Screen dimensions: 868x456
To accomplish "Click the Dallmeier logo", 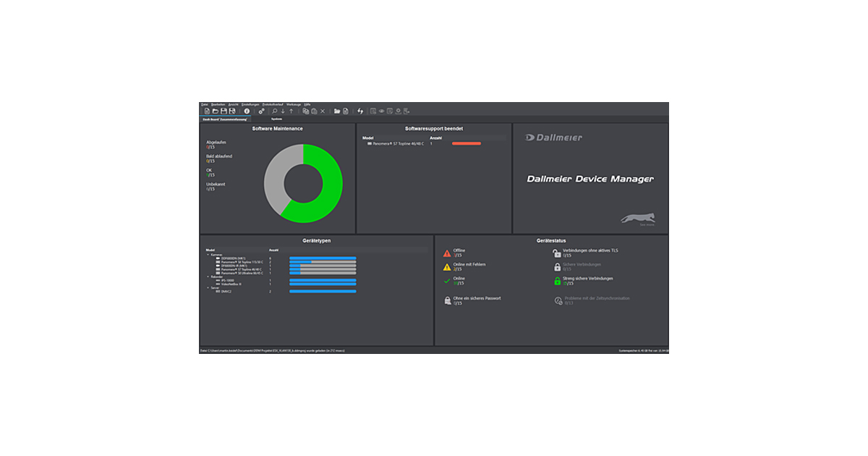I will pyautogui.click(x=553, y=138).
